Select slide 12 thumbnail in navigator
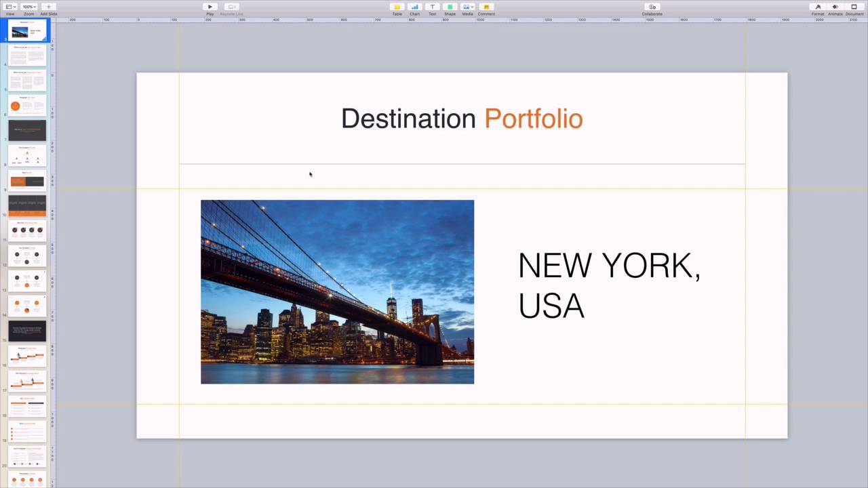 click(27, 256)
